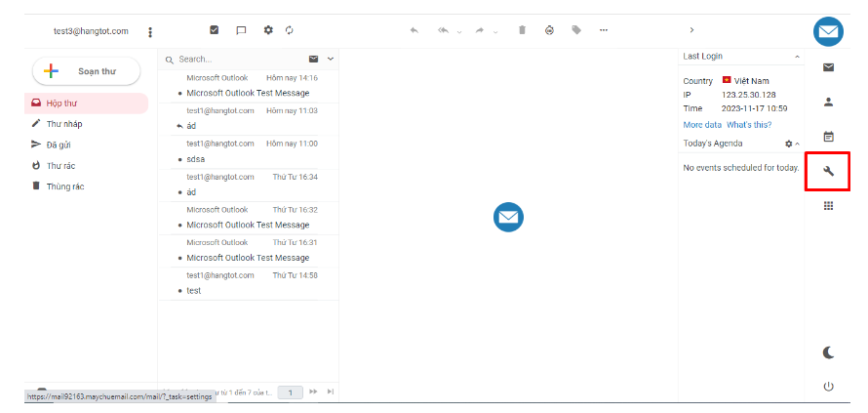The width and height of the screenshot is (868, 413).
Task: Open Microsoft Outlook message from Hôm nay 14:16
Action: coord(249,86)
